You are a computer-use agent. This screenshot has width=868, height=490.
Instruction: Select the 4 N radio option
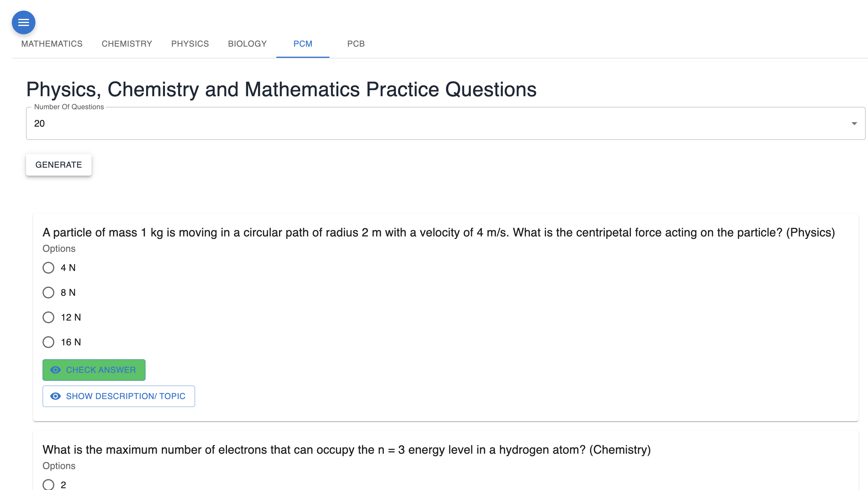click(48, 267)
